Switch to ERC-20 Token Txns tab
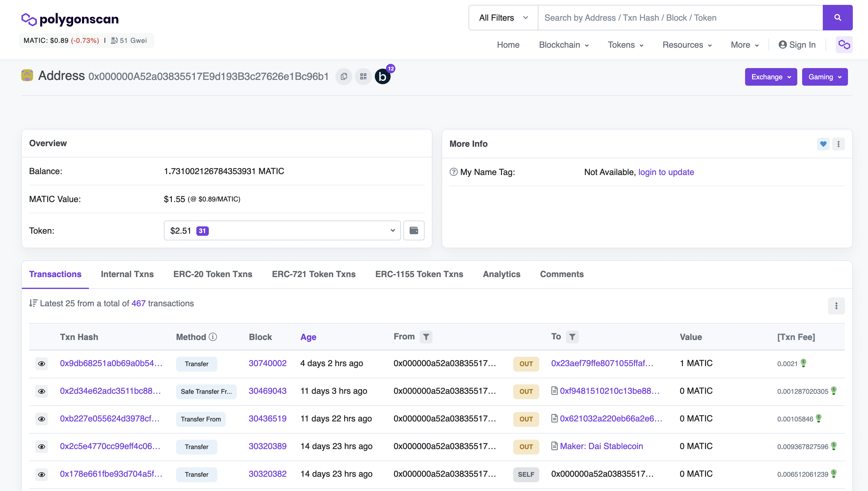This screenshot has width=868, height=491. [213, 274]
